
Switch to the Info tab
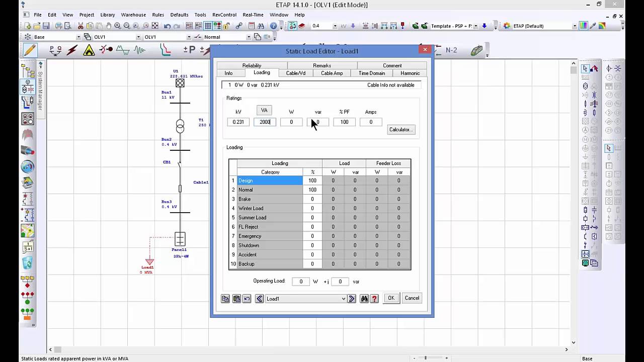[228, 73]
